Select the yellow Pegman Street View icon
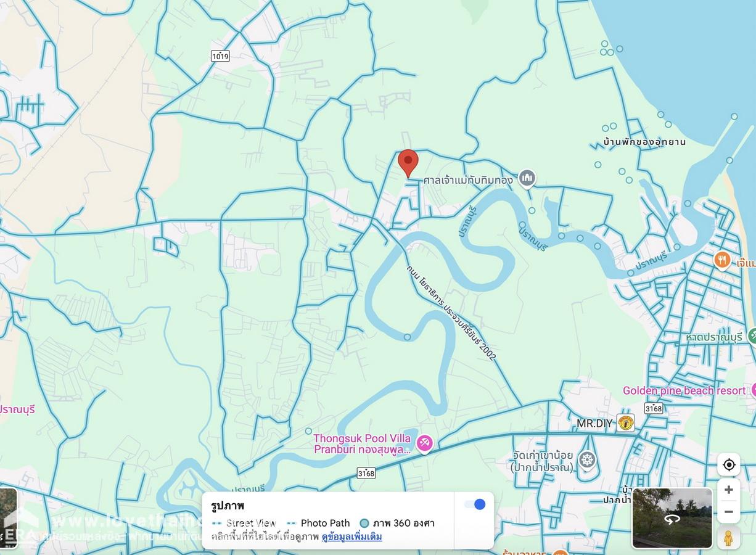 click(x=728, y=538)
